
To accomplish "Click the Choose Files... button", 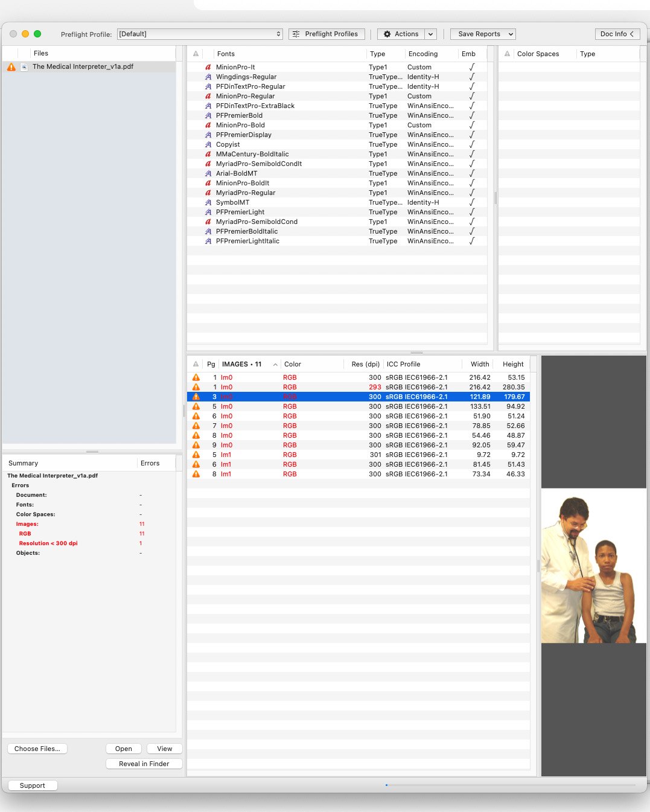I will tap(37, 749).
